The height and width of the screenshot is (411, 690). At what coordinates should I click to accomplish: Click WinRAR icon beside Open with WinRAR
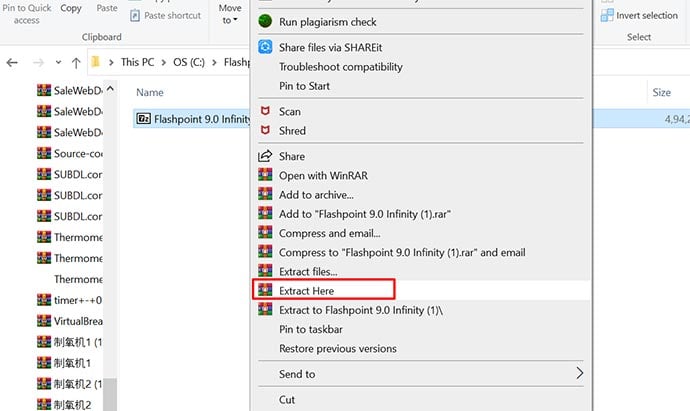tap(265, 175)
